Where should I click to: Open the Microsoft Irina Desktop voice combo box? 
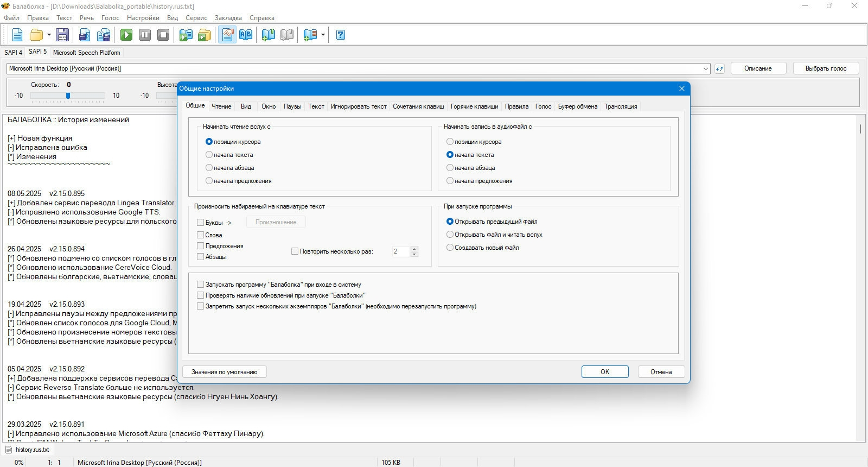pyautogui.click(x=358, y=68)
